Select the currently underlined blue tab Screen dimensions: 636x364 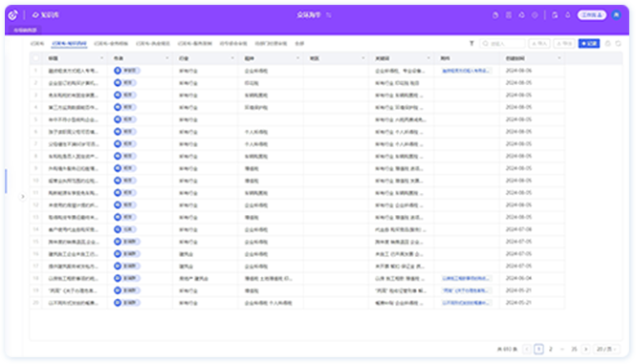(70, 43)
